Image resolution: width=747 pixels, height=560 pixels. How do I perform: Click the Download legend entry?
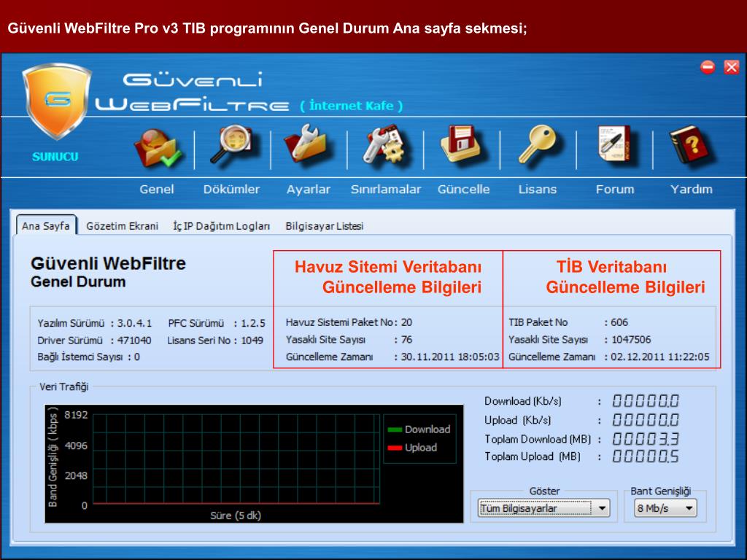(419, 429)
